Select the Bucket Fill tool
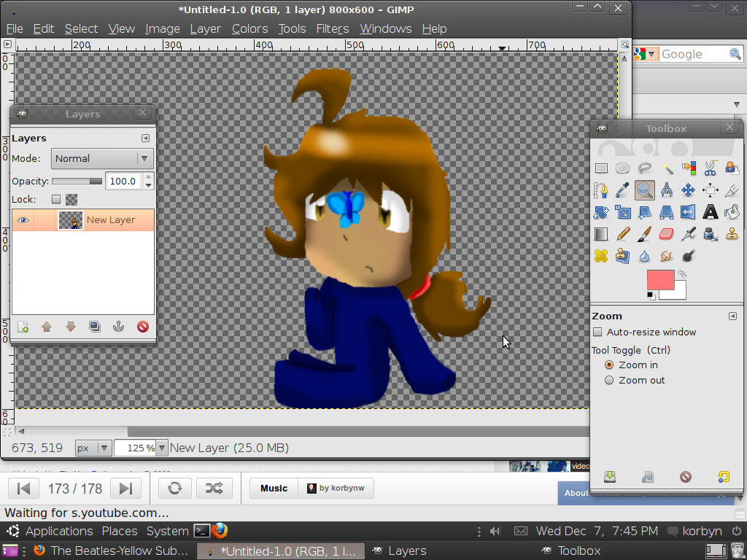Image resolution: width=747 pixels, height=560 pixels. pos(732,212)
